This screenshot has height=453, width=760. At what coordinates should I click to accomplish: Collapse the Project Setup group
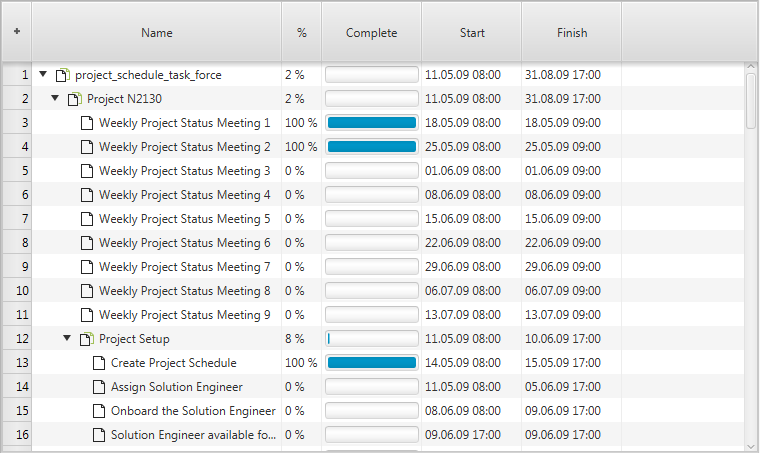pyautogui.click(x=67, y=338)
